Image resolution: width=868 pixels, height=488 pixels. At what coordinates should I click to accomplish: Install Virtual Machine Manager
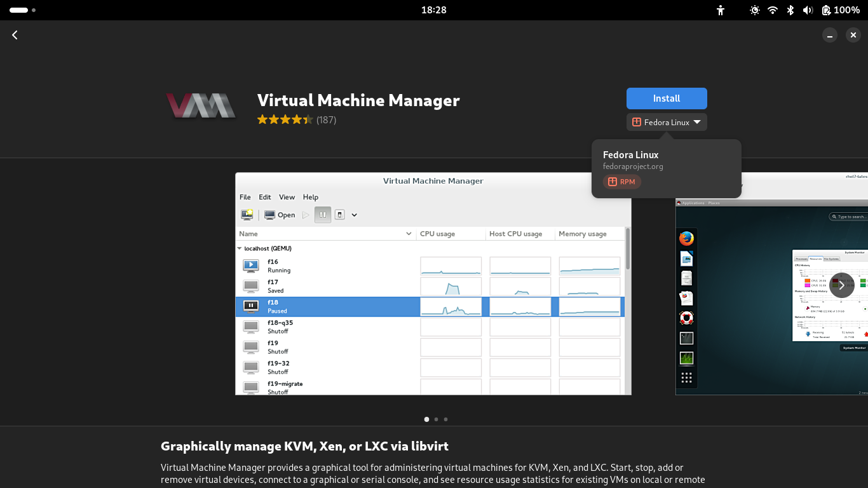tap(667, 98)
